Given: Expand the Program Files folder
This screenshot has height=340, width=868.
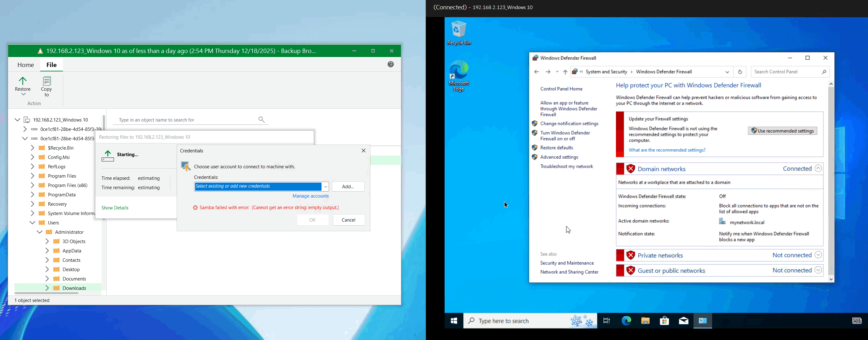Looking at the screenshot, I should (32, 176).
